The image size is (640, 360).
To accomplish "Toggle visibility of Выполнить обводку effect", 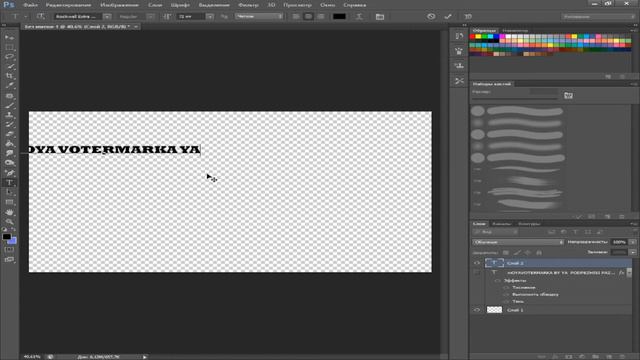I will [x=506, y=295].
